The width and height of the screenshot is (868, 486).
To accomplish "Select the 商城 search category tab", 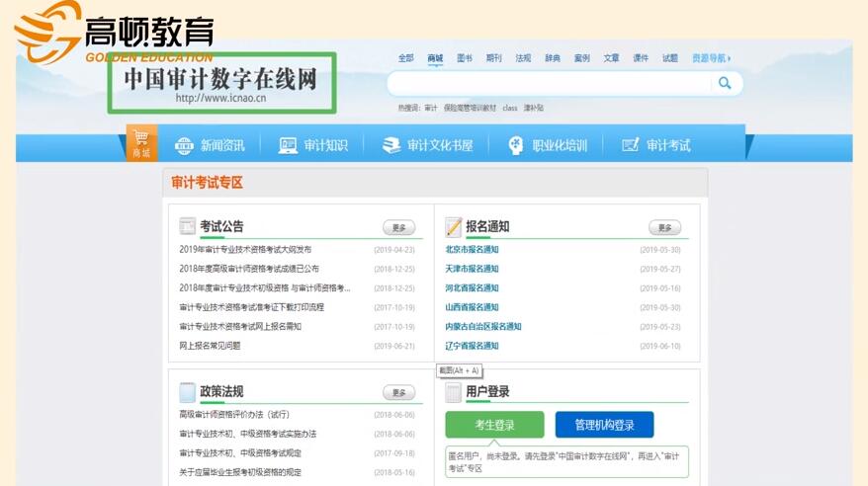I will pos(435,58).
